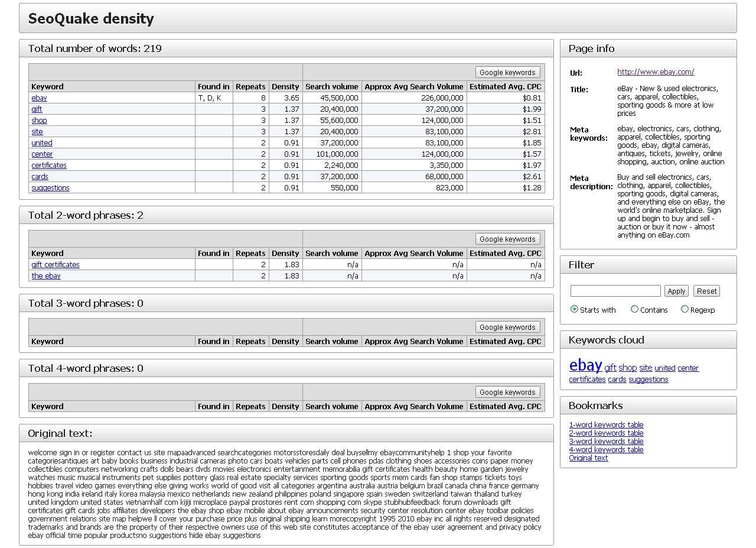Click the 'site' keyword link in table

pyautogui.click(x=37, y=132)
